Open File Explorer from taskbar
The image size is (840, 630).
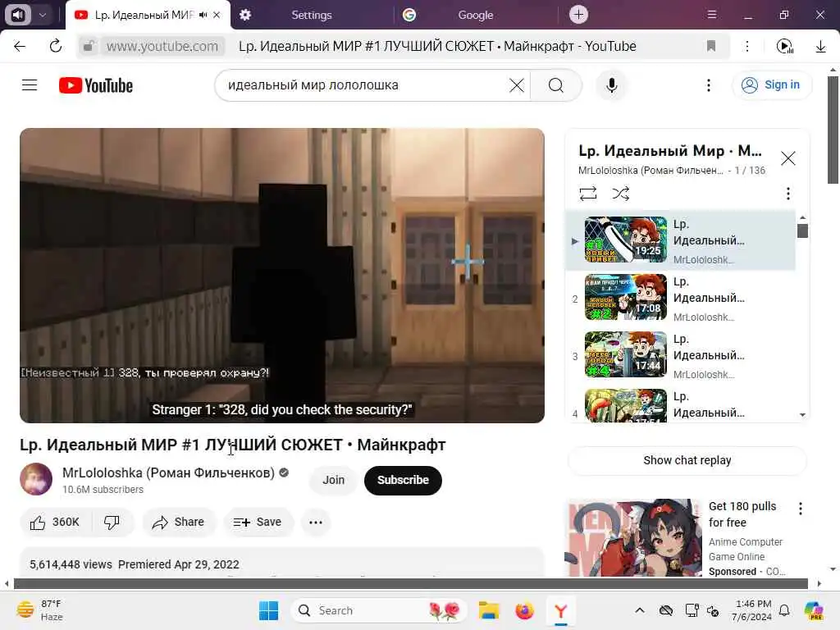click(x=489, y=610)
